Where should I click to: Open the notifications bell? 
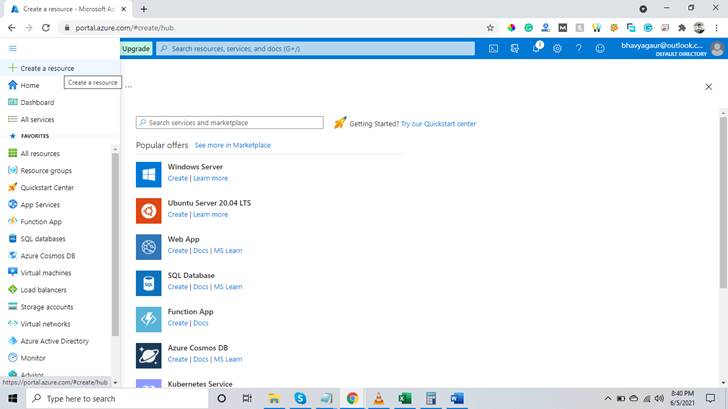pos(536,47)
